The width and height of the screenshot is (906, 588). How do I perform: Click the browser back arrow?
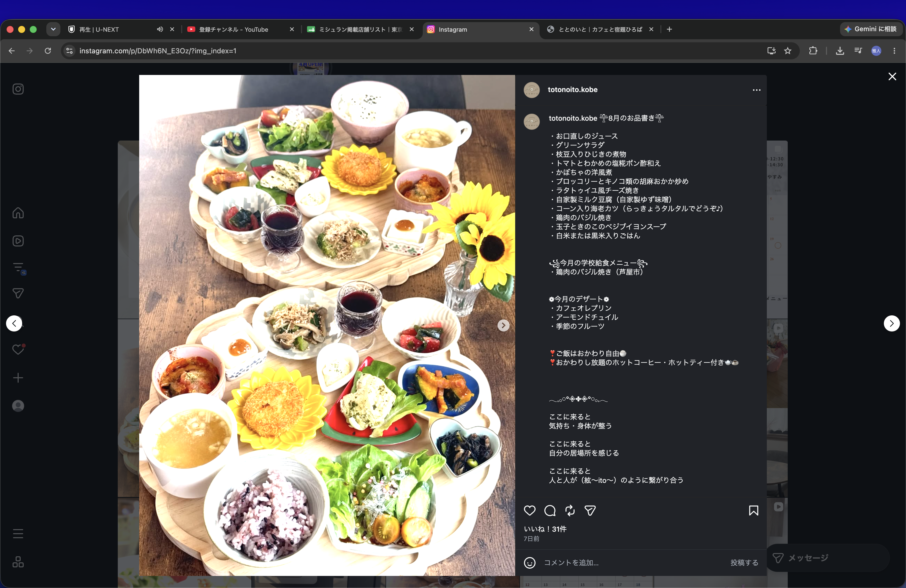pos(12,51)
